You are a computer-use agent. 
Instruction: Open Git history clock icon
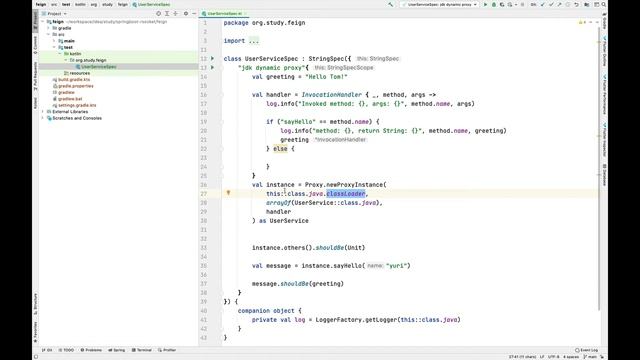(x=568, y=4)
